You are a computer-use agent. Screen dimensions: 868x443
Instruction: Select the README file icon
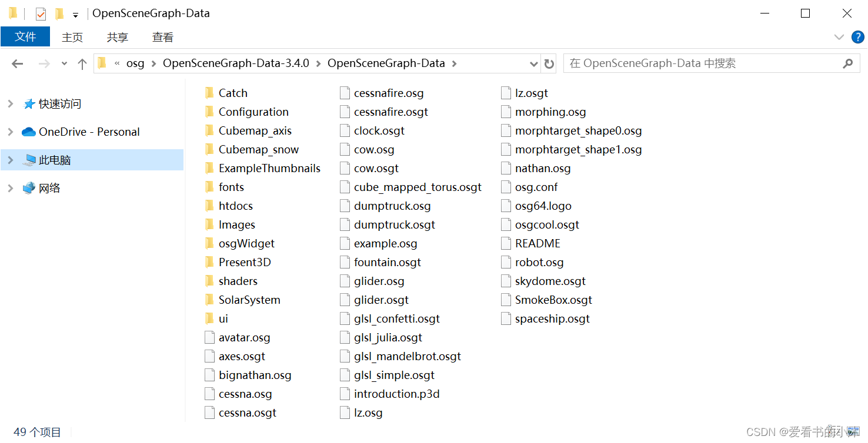506,243
